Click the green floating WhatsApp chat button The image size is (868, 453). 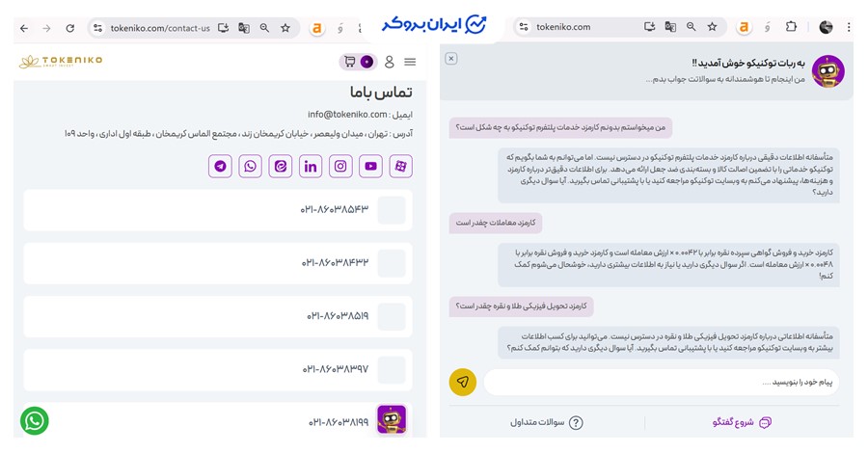coord(35,421)
